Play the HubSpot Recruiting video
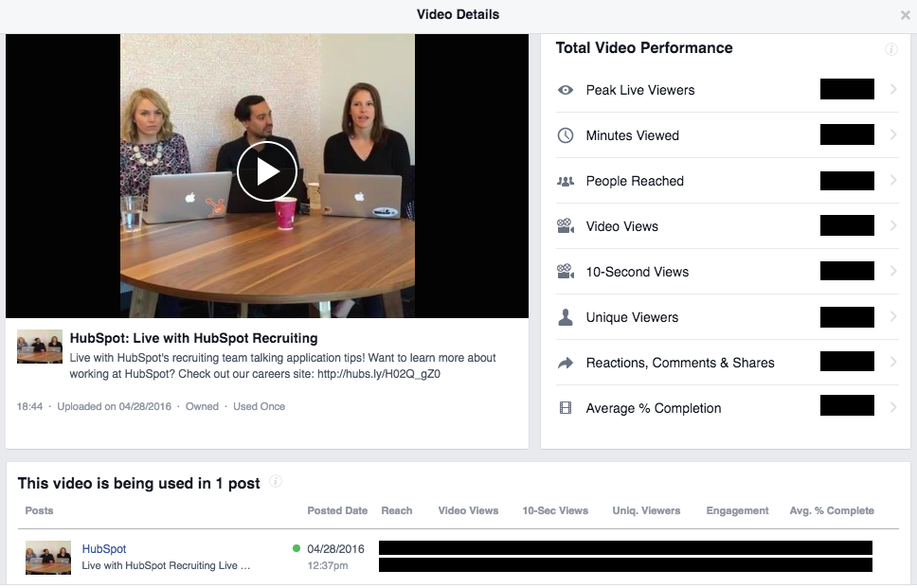This screenshot has width=917, height=588. click(267, 171)
